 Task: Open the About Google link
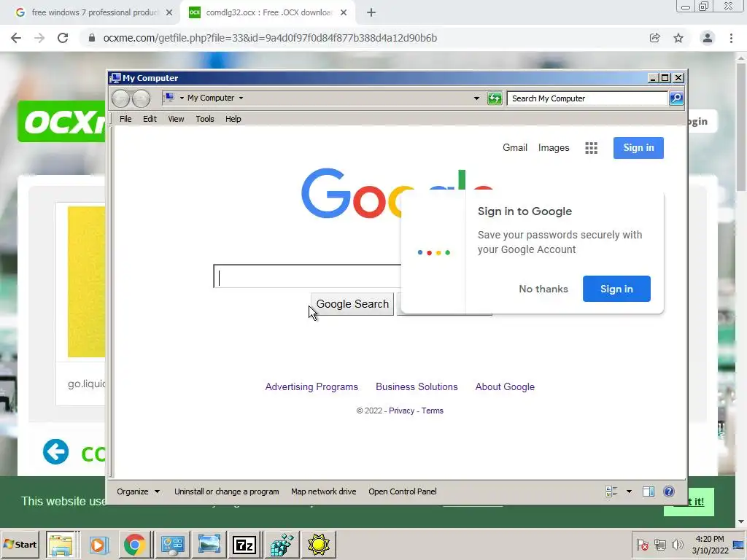(x=505, y=386)
